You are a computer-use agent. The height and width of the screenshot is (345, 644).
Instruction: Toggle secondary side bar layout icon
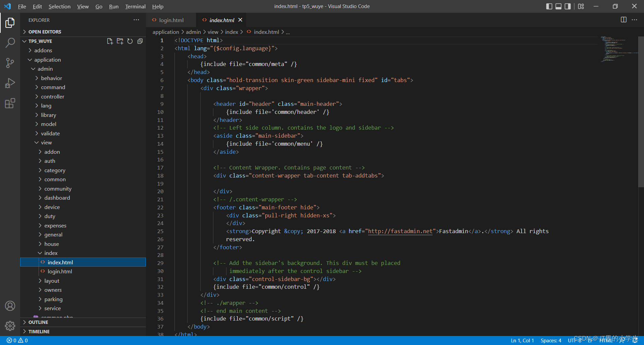568,6
